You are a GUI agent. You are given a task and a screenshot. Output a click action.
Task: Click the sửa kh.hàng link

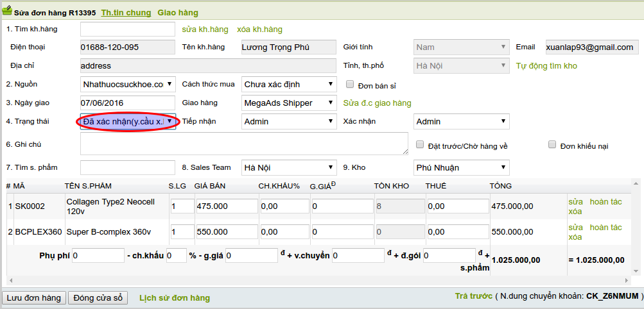pyautogui.click(x=205, y=29)
